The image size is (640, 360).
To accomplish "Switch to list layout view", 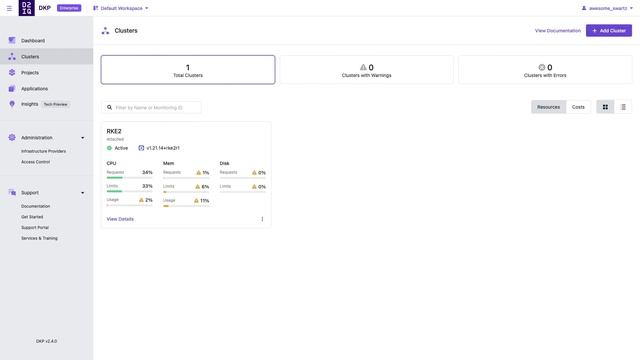I will click(x=623, y=107).
